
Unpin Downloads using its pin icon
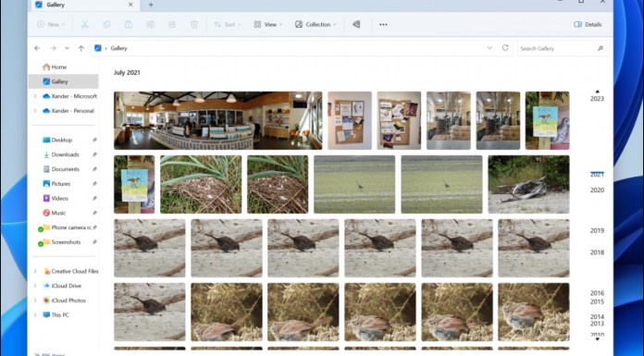(x=94, y=154)
